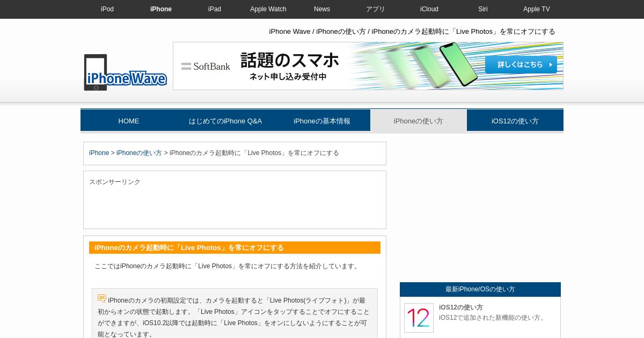Open the はじめてのiPhone Q&A tab
The height and width of the screenshot is (338, 644).
pyautogui.click(x=225, y=121)
